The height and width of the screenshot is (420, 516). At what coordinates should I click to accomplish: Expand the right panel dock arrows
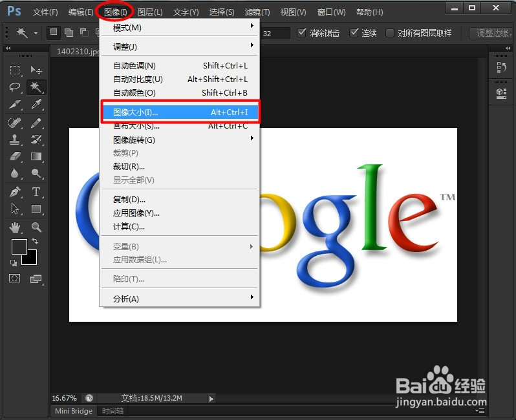tap(508, 48)
